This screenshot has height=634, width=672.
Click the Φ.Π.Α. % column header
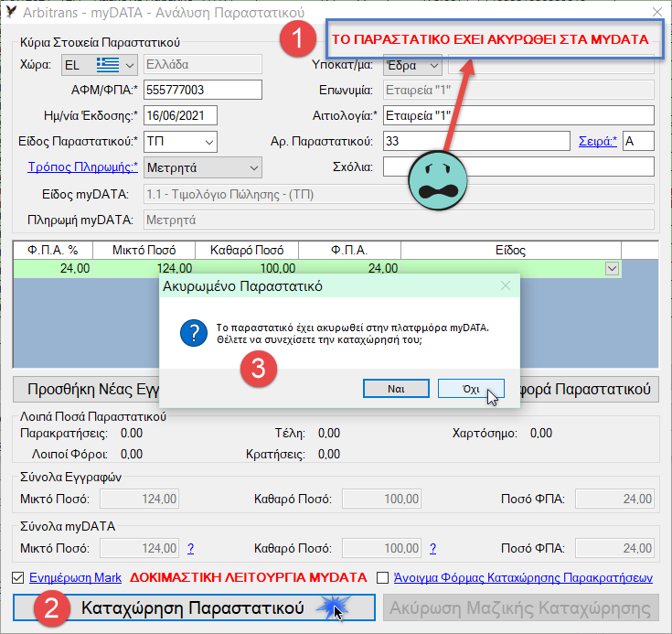[53, 250]
